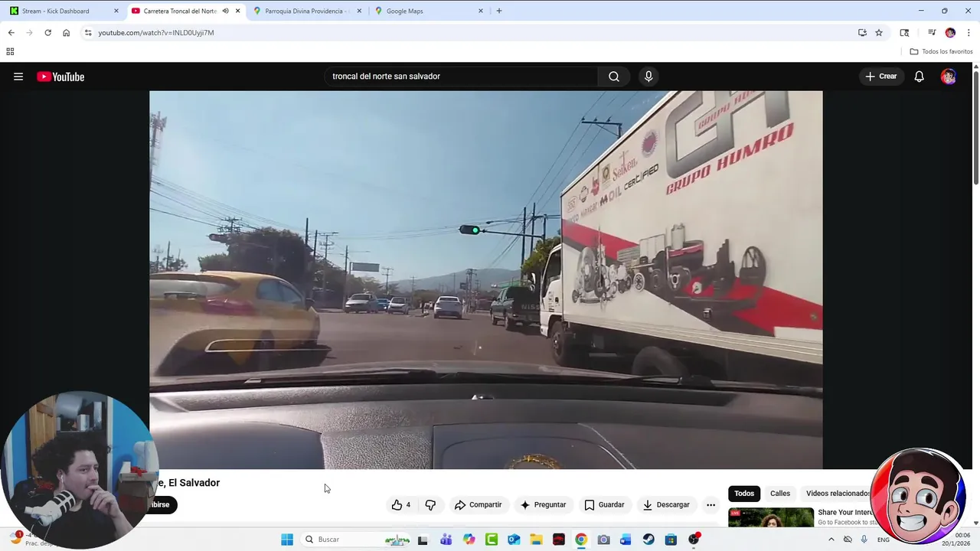The width and height of the screenshot is (980, 551).
Task: Click the browser address bar URL
Action: click(x=156, y=33)
